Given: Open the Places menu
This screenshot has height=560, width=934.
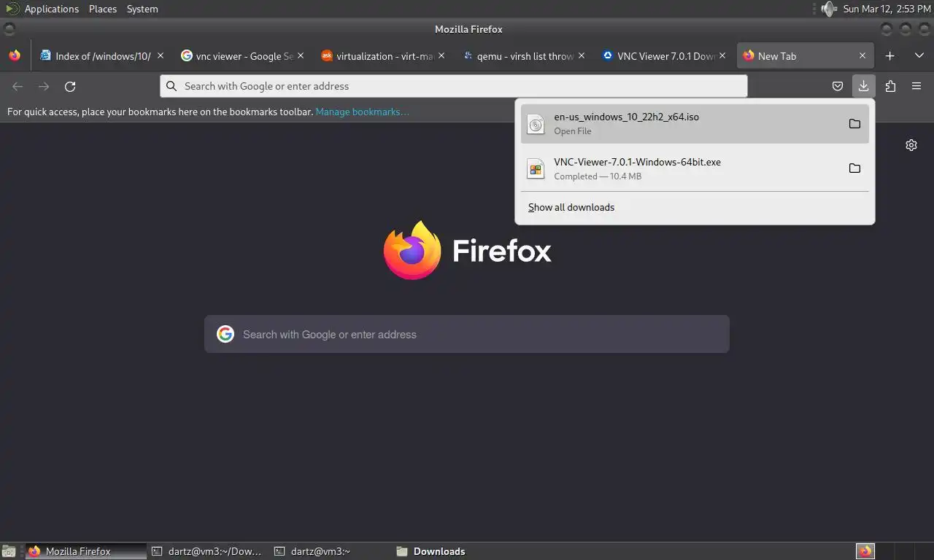Looking at the screenshot, I should pyautogui.click(x=103, y=9).
